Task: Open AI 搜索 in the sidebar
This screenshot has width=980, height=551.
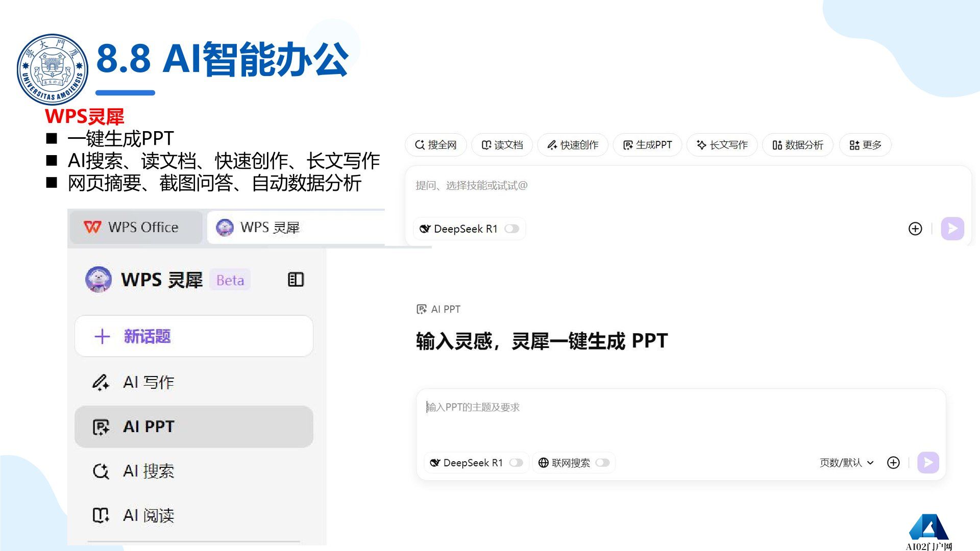Action: [194, 471]
